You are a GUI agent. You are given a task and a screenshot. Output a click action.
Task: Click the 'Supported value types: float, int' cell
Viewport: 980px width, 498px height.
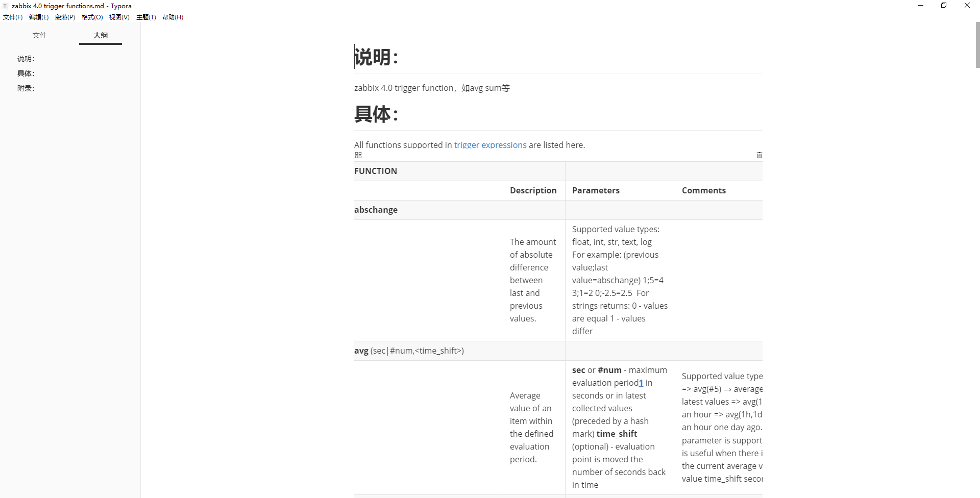620,280
